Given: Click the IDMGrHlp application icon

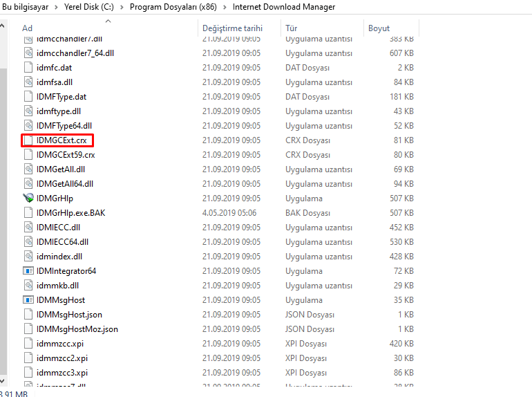Looking at the screenshot, I should click(28, 198).
